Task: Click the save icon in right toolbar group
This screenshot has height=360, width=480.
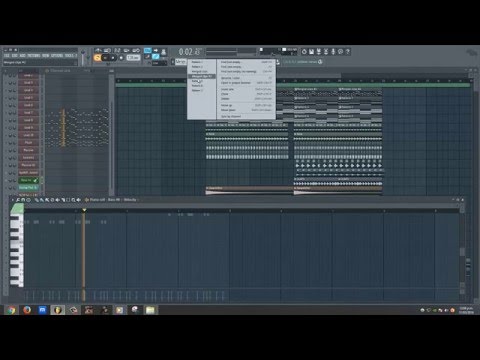Action: click(x=311, y=51)
